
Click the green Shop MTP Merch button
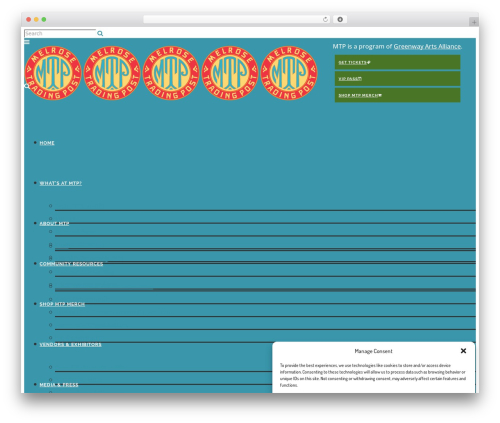click(x=397, y=95)
